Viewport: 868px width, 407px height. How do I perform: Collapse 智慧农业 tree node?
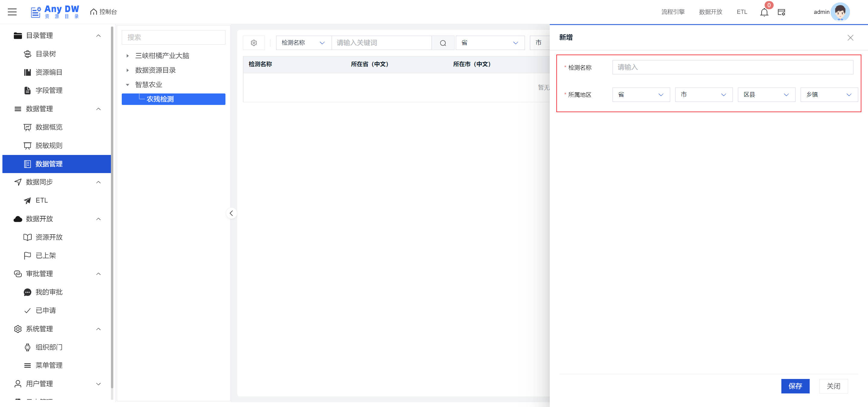[x=127, y=85]
